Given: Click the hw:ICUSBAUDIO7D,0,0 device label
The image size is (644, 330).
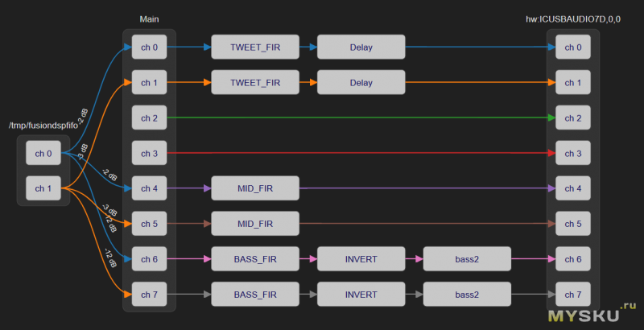Looking at the screenshot, I should (572, 19).
